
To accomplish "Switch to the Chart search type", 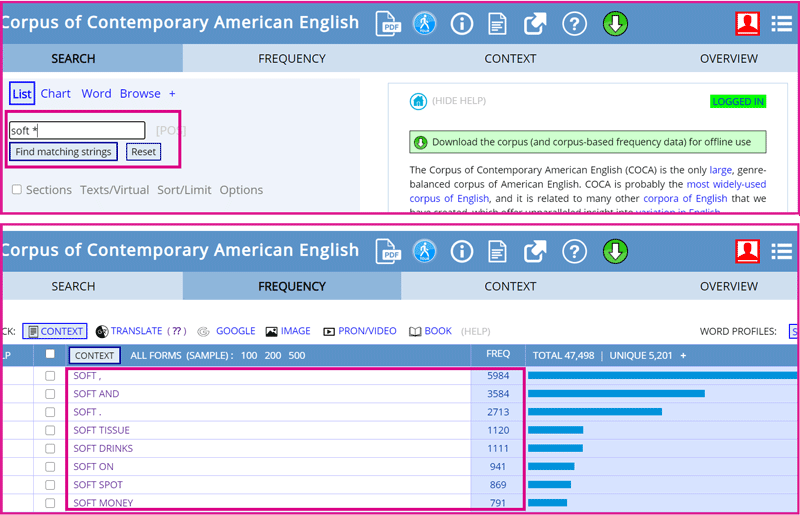I will 55,94.
